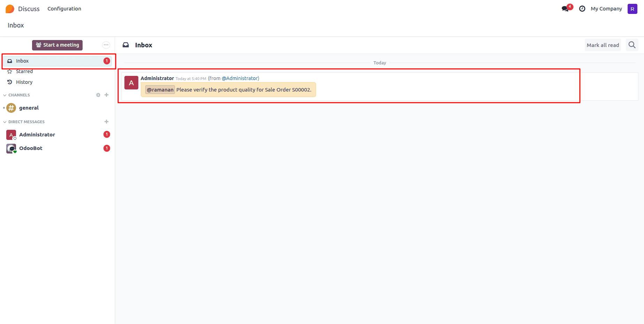Image resolution: width=644 pixels, height=324 pixels.
Task: Open the sidebar ellipsis options menu
Action: tap(106, 45)
